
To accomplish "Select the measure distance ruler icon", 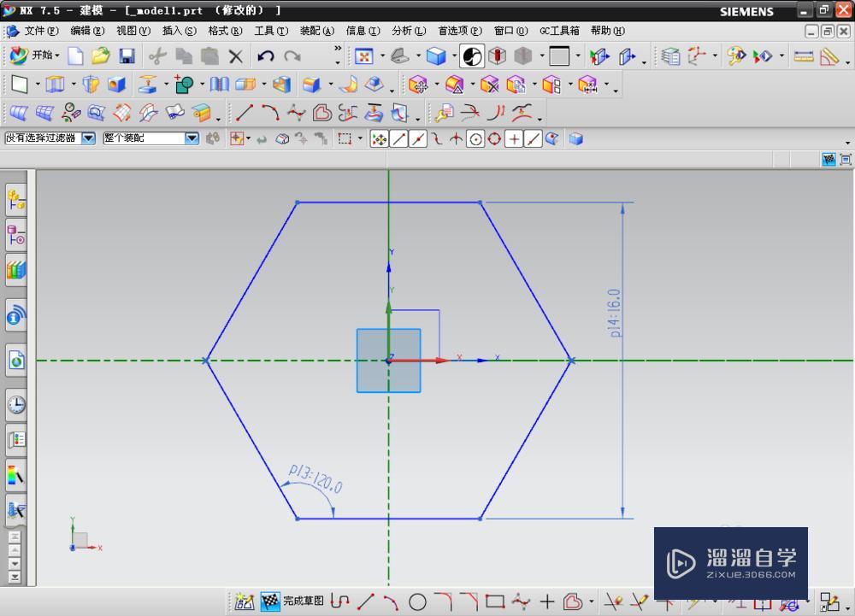I will (803, 56).
